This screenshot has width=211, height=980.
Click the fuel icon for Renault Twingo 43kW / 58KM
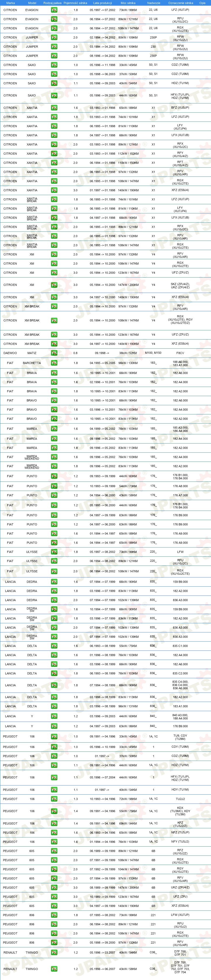54,969
